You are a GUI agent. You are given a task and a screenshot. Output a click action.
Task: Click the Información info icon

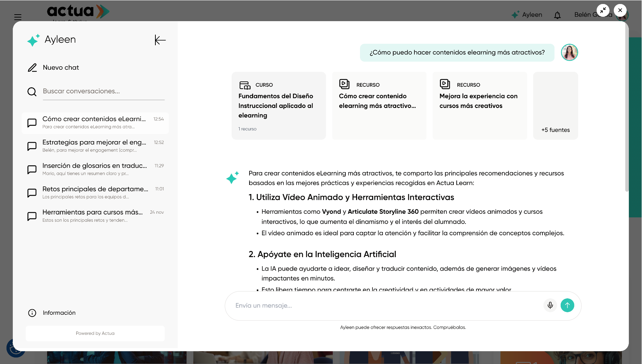click(x=32, y=313)
